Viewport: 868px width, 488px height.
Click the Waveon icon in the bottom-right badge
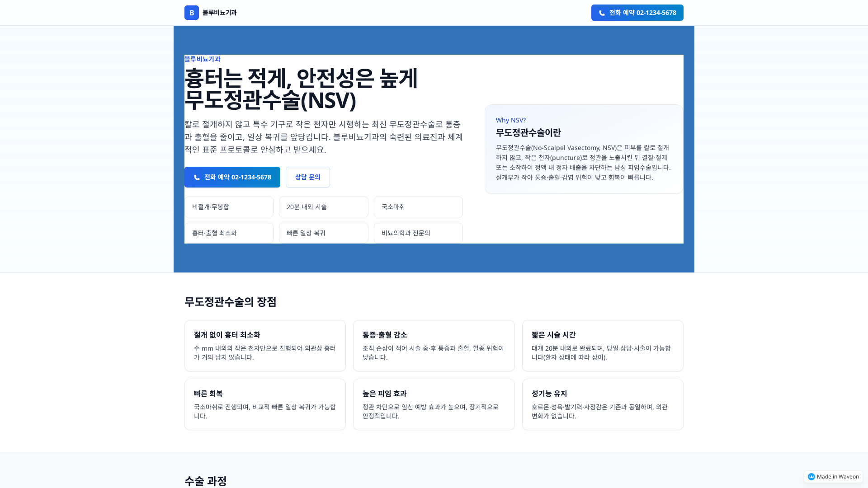pyautogui.click(x=811, y=476)
